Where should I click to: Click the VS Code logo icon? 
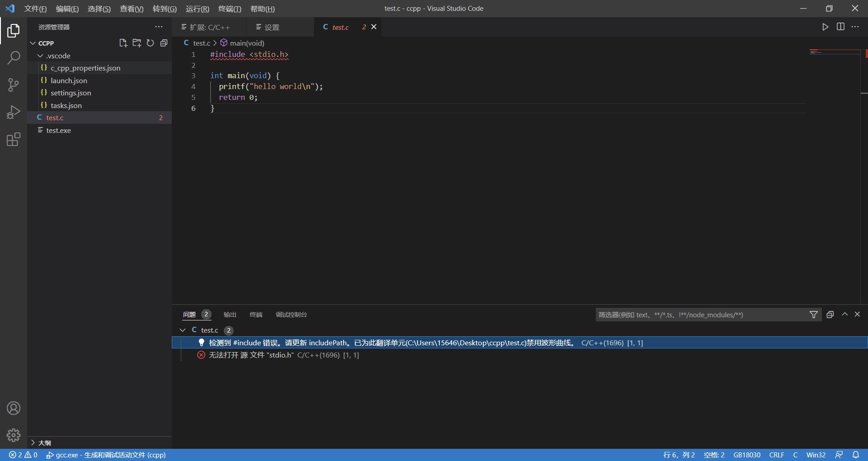(x=9, y=9)
